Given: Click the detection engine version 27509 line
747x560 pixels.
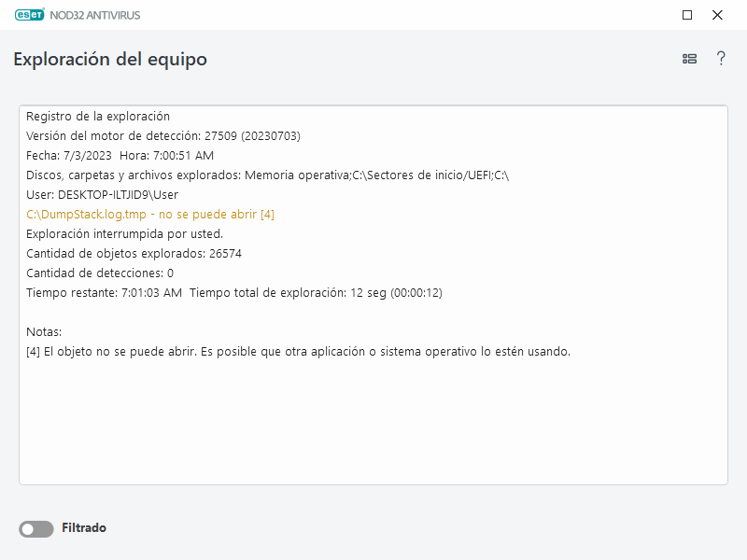Looking at the screenshot, I should (163, 135).
